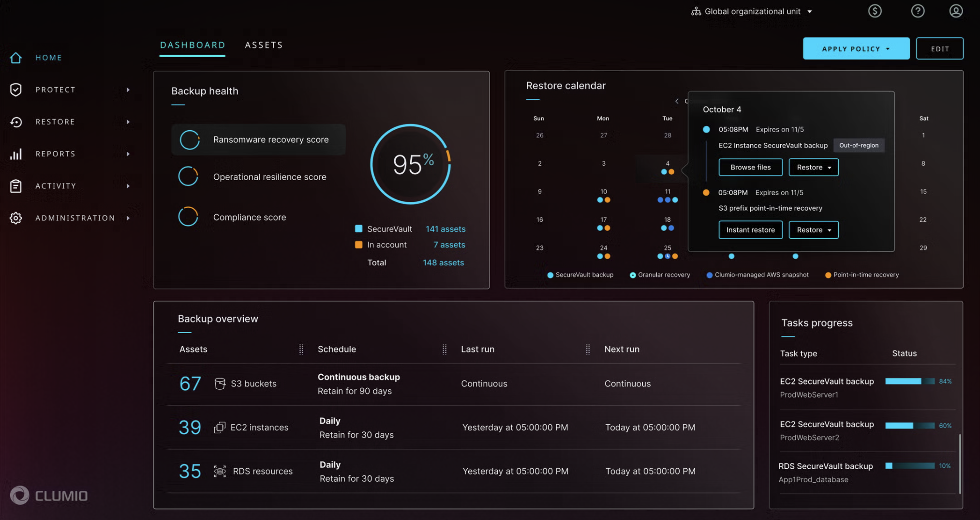Viewport: 980px width, 520px height.
Task: Click the Browse files button
Action: [x=750, y=168]
